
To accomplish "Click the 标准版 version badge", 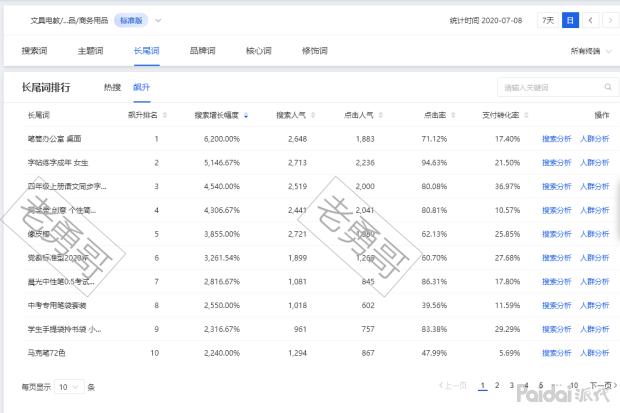I will 131,21.
